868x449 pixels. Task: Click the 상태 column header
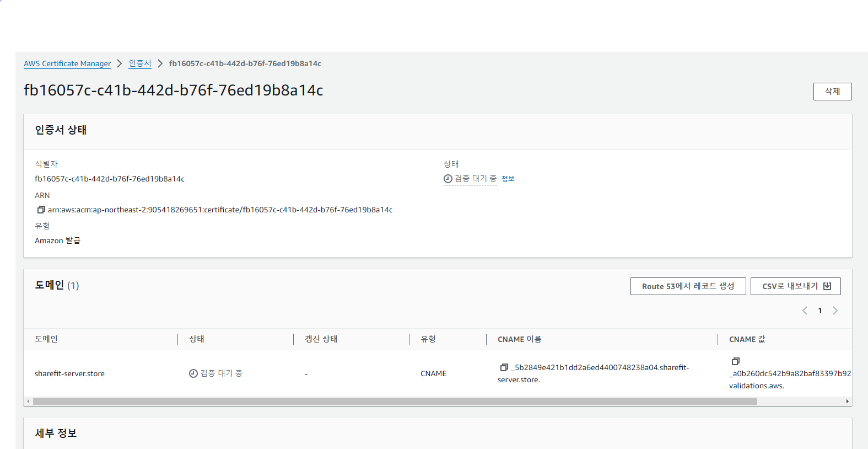click(x=197, y=339)
